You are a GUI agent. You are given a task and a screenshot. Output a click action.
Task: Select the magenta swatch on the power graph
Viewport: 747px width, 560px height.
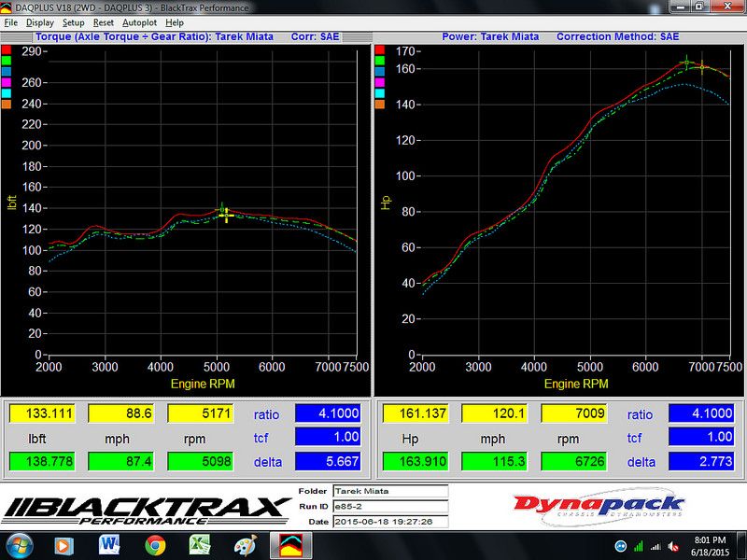pyautogui.click(x=380, y=82)
